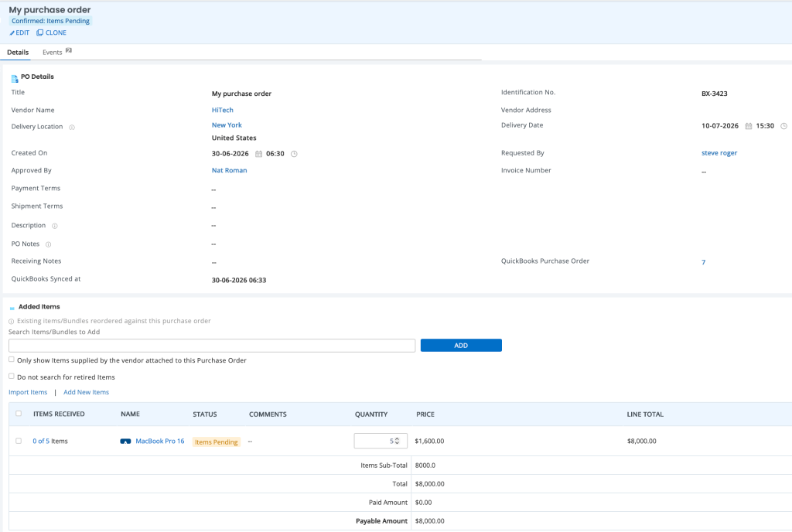Click the blue ADD button
The height and width of the screenshot is (532, 792).
[461, 345]
